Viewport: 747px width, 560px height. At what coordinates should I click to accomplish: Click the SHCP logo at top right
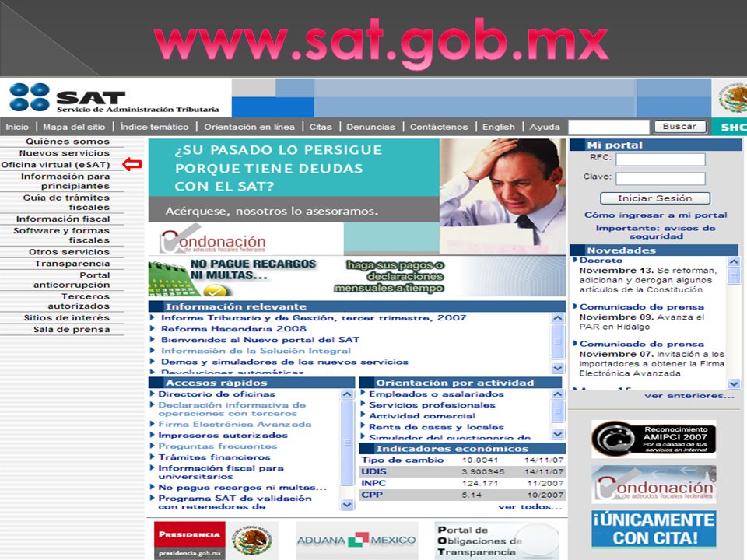coord(731,127)
